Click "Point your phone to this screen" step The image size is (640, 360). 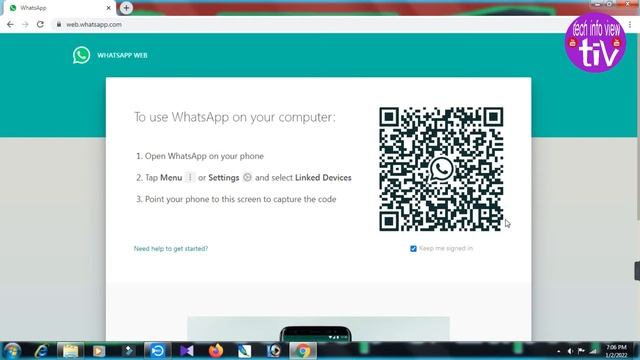pos(240,199)
